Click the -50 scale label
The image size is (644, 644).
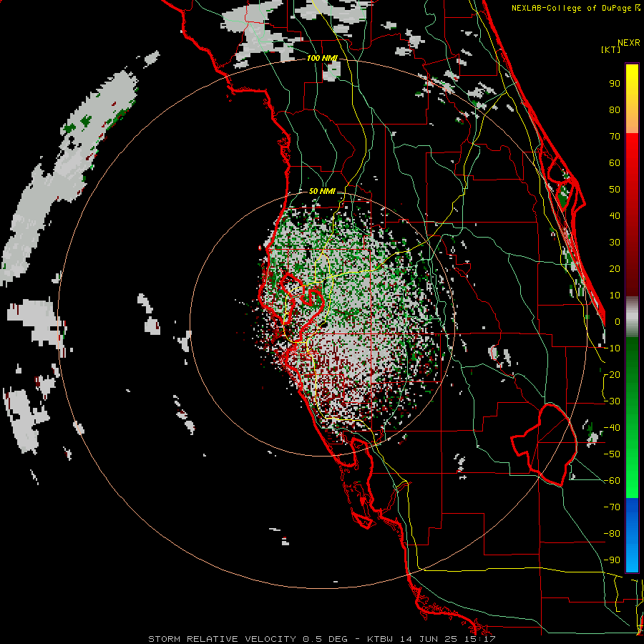coord(612,454)
